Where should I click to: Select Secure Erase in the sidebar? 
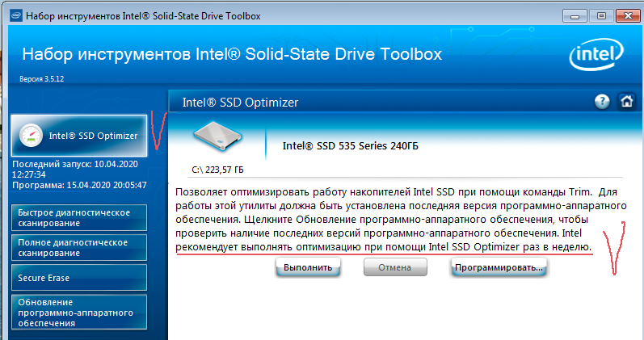(x=79, y=278)
